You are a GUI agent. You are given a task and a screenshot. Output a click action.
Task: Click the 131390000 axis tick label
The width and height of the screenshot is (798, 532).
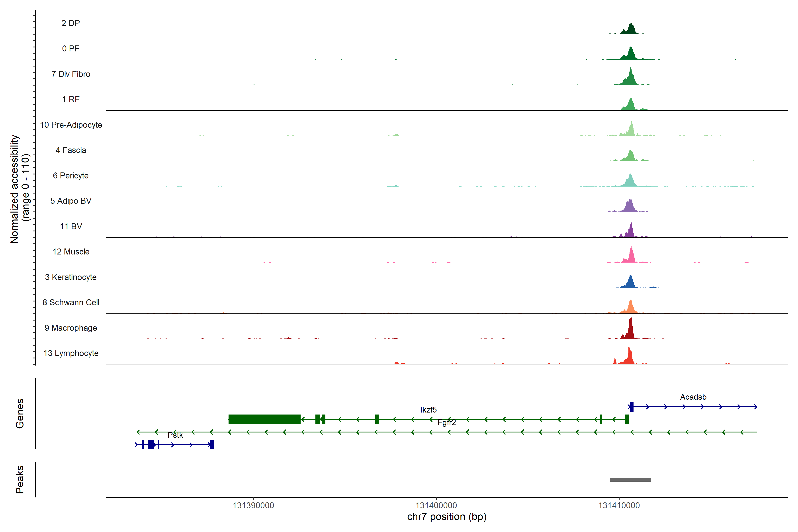[253, 505]
